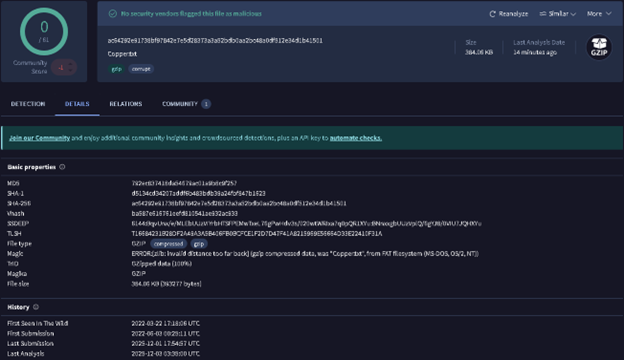Image resolution: width=624 pixels, height=360 pixels.
Task: Select the First Seen In The Wild timestamp
Action: (x=166, y=323)
